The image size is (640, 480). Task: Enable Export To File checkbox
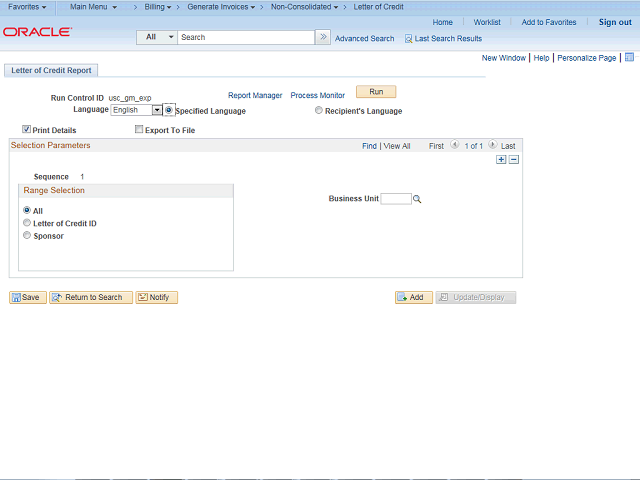pos(139,129)
